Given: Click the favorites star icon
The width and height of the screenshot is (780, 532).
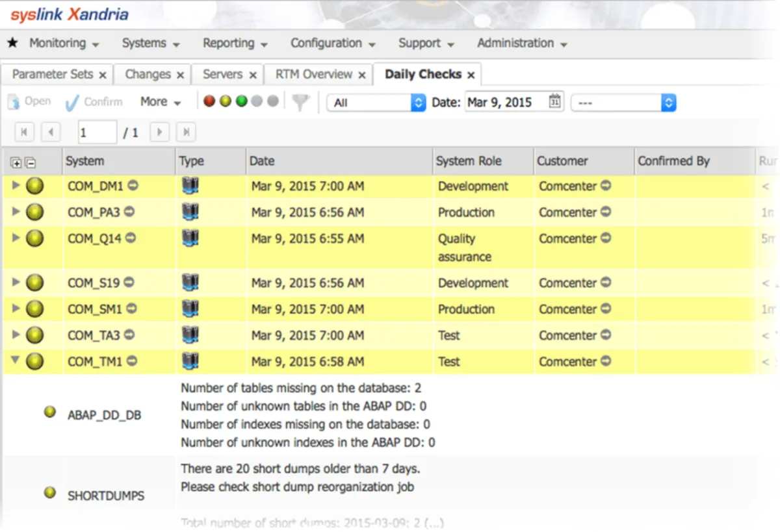Looking at the screenshot, I should (x=12, y=44).
